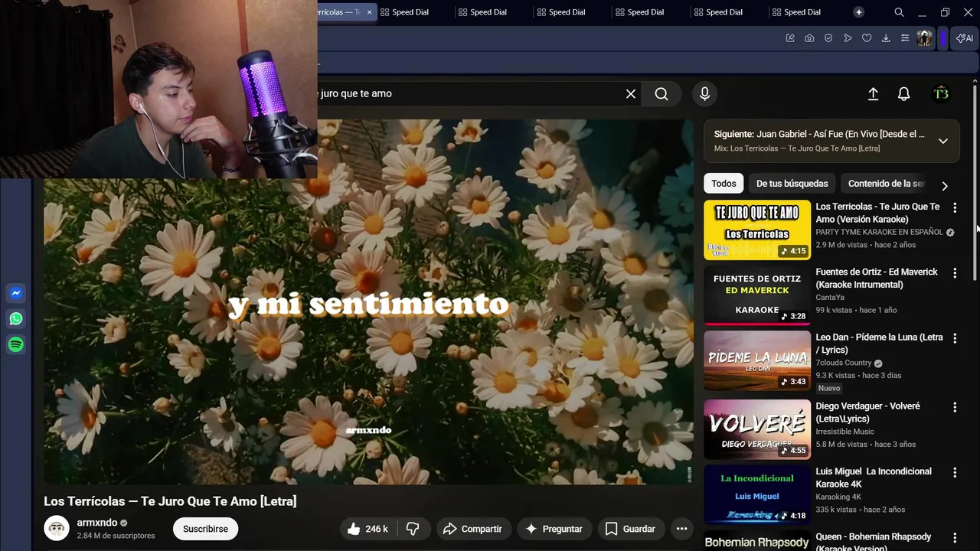
Task: Open Te Juro Que Te Amo karaoke thumbnail
Action: (x=757, y=230)
